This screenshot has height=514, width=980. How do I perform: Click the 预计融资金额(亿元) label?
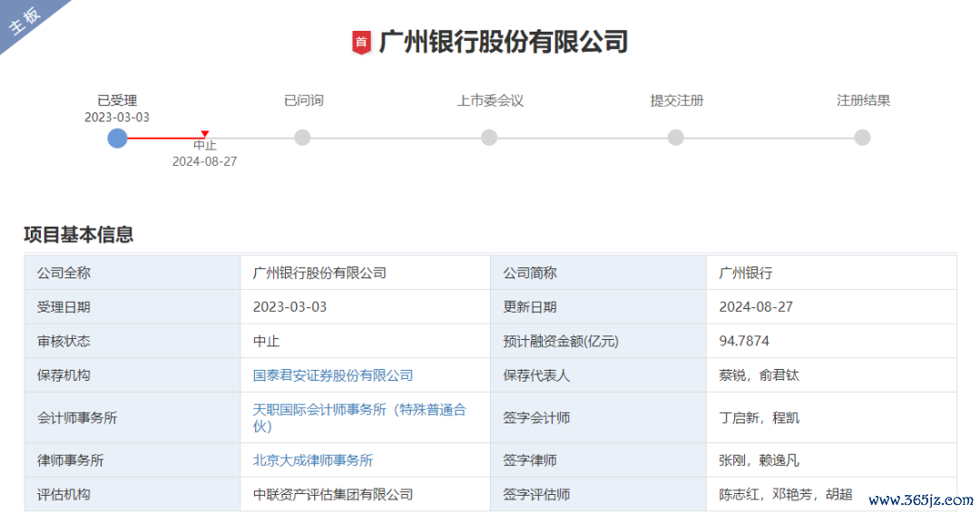(x=561, y=341)
